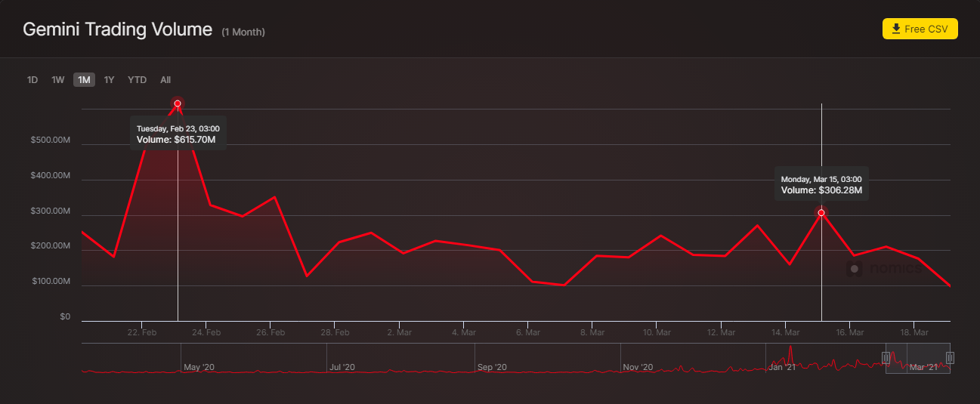Click the 14. Mar date label
980x404 pixels.
coord(786,332)
